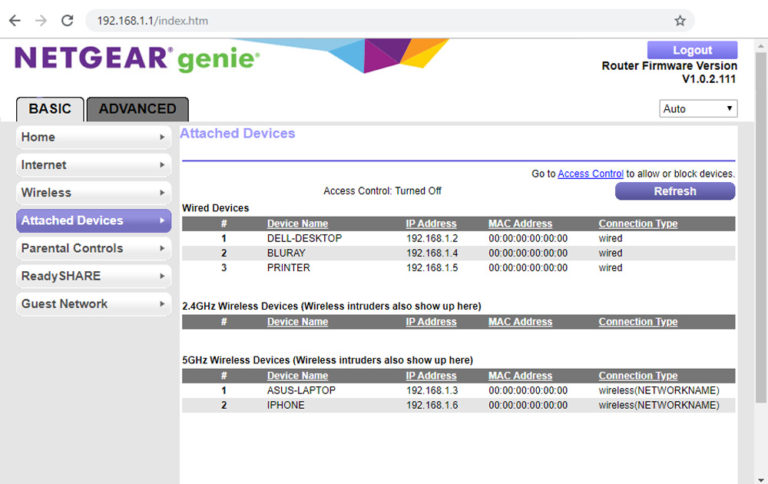
Task: Click the IP address 192.168.1.2
Action: (432, 239)
